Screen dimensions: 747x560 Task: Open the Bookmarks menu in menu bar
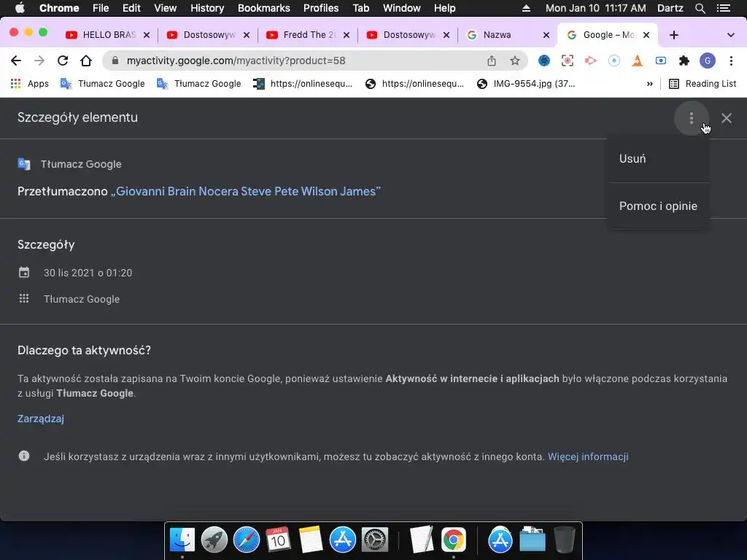click(x=263, y=8)
